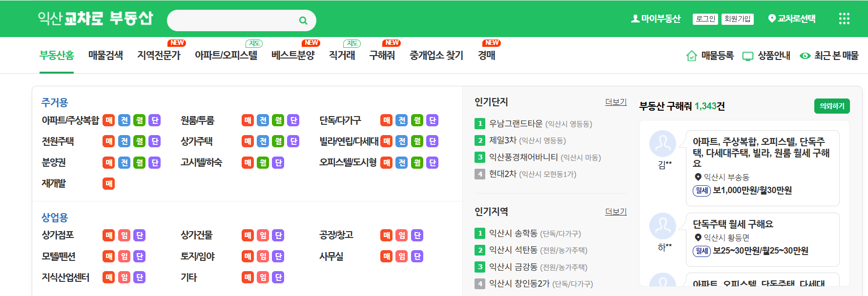This screenshot has width=868, height=296.
Task: Open 중개업소 찾기 menu
Action: [x=436, y=56]
